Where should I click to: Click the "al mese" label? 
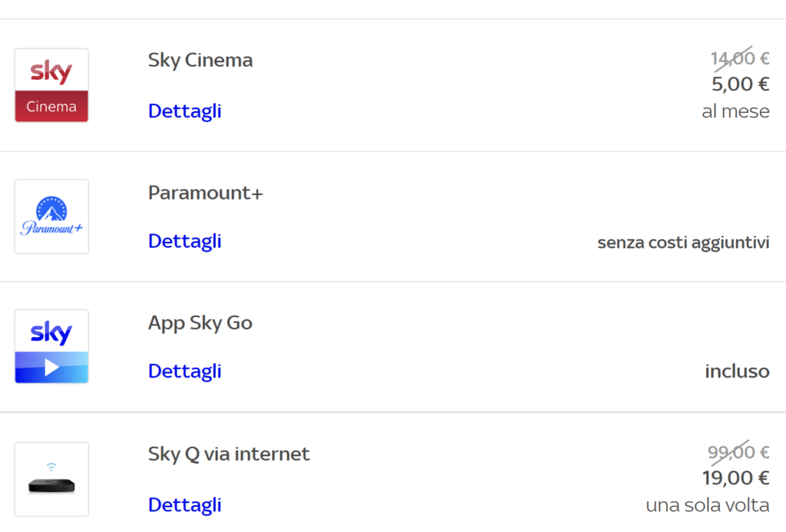coord(735,111)
